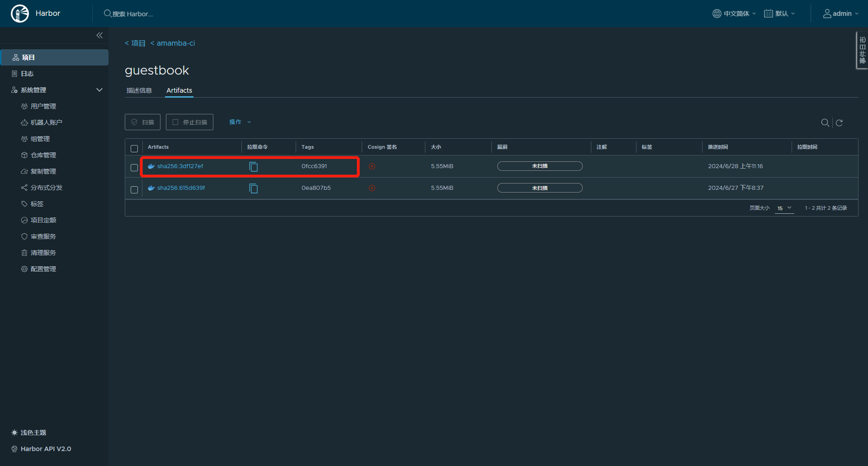Select all artifacts checkbox in header
Image resolution: width=868 pixels, height=466 pixels.
(x=134, y=149)
